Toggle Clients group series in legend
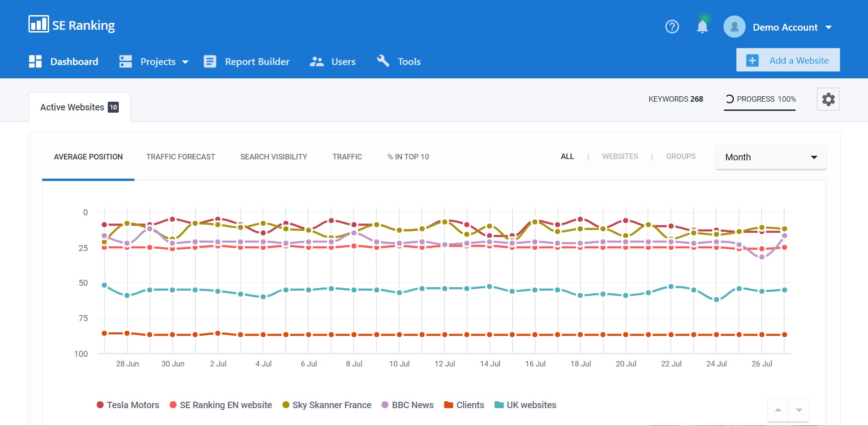 click(x=464, y=405)
